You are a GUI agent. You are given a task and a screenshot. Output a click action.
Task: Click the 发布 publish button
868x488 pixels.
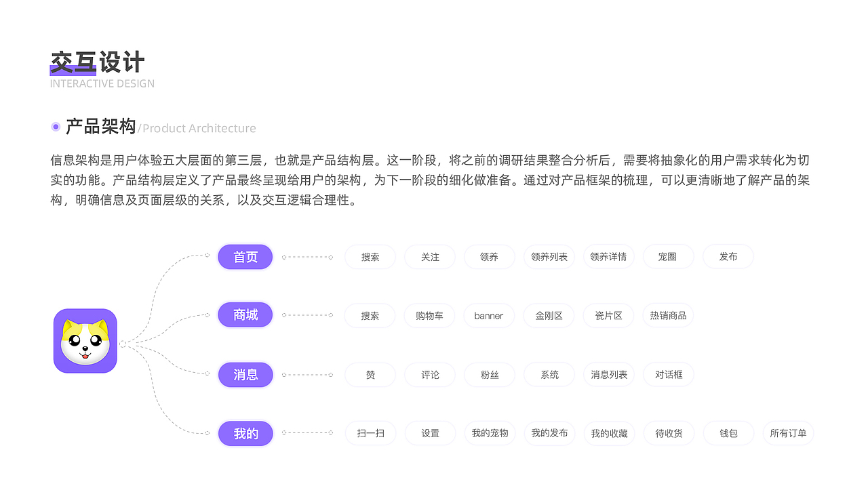pos(728,256)
